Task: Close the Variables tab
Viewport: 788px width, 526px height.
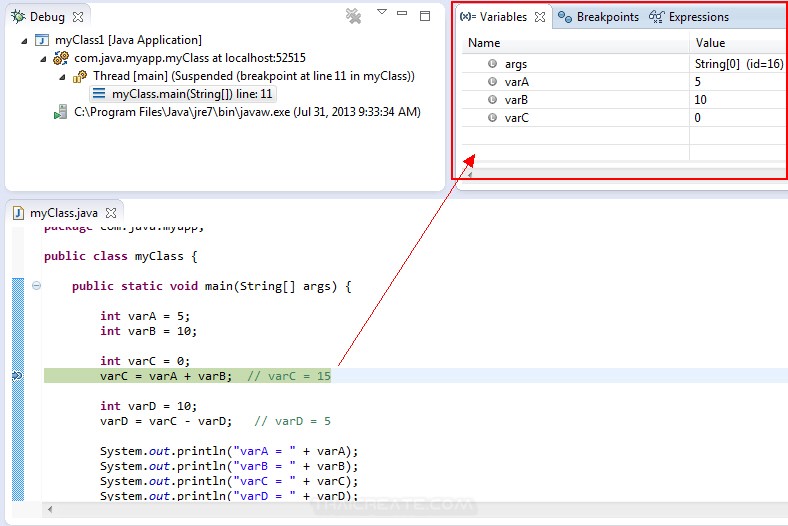Action: click(540, 17)
